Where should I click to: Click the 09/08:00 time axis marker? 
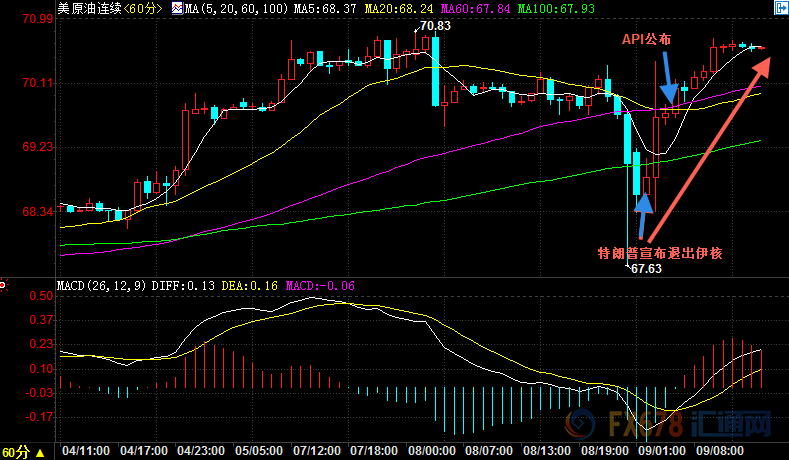pyautogui.click(x=720, y=451)
